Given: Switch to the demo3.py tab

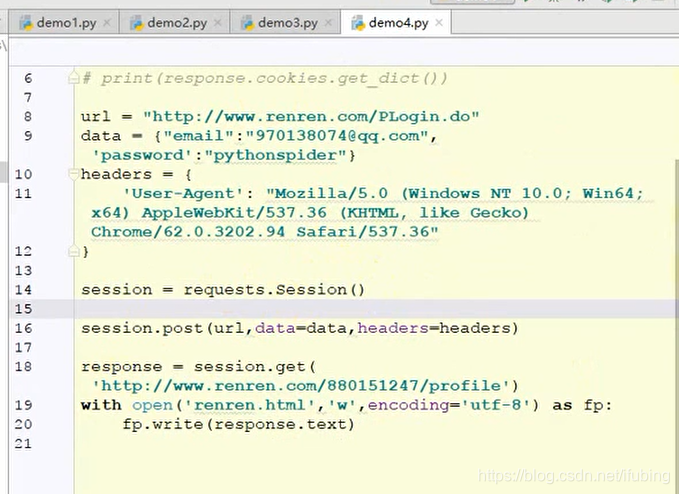Looking at the screenshot, I should click(x=285, y=23).
